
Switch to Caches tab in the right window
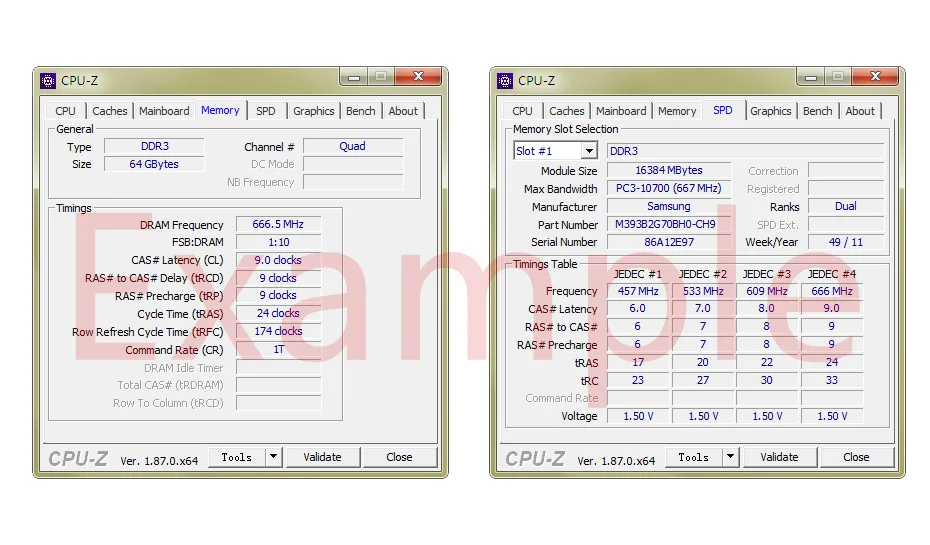[566, 111]
